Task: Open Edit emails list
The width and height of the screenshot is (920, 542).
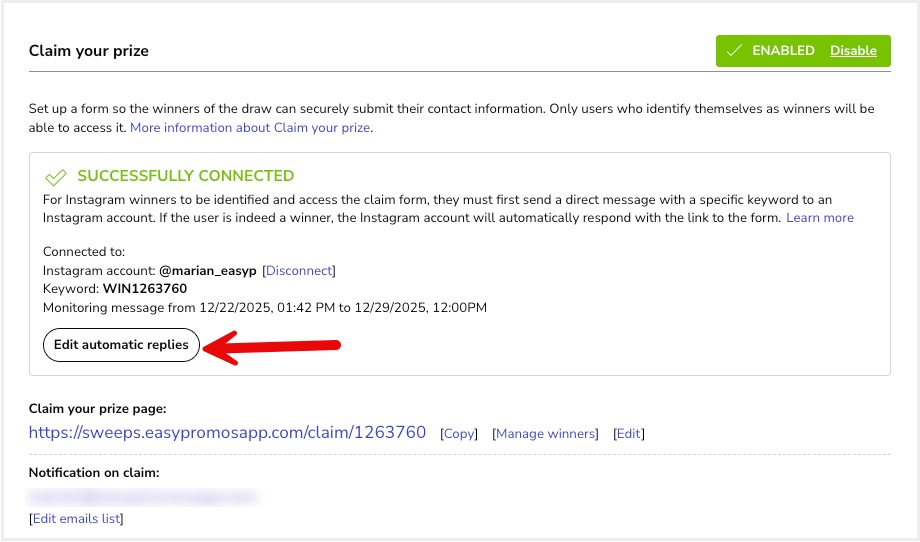Action: point(76,518)
